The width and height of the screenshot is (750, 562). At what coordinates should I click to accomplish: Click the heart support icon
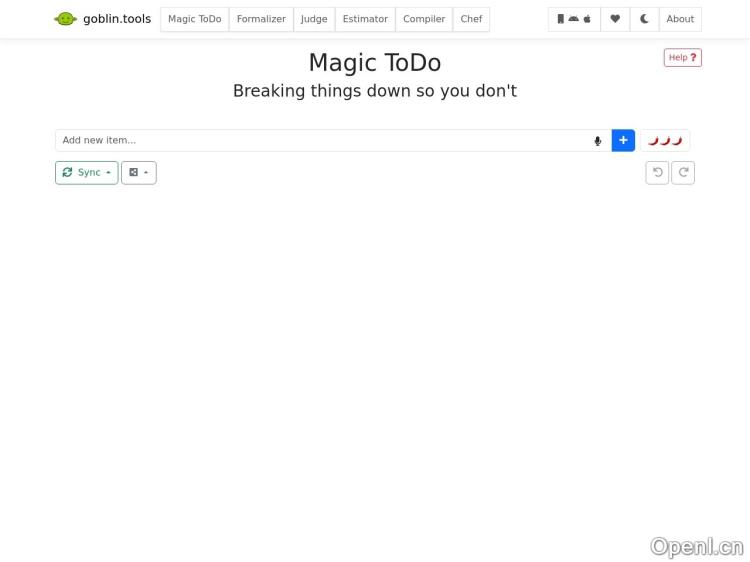coord(615,19)
